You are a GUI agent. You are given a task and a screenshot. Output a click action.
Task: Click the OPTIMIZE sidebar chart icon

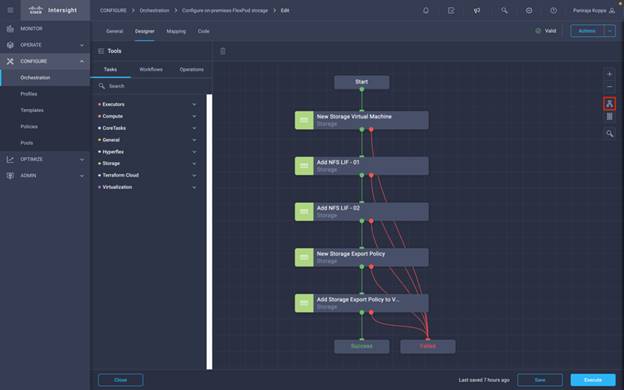(x=10, y=159)
